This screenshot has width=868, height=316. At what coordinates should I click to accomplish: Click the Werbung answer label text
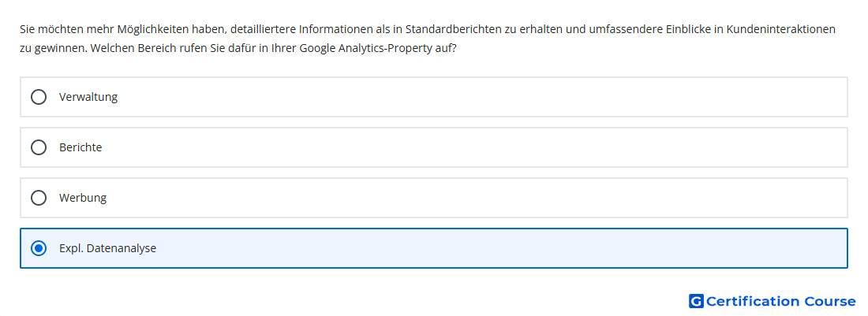(83, 198)
